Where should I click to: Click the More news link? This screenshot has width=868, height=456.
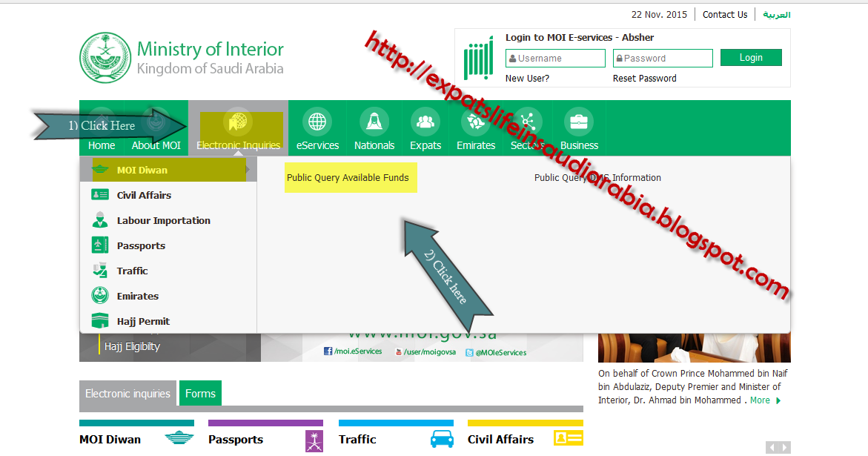(760, 400)
